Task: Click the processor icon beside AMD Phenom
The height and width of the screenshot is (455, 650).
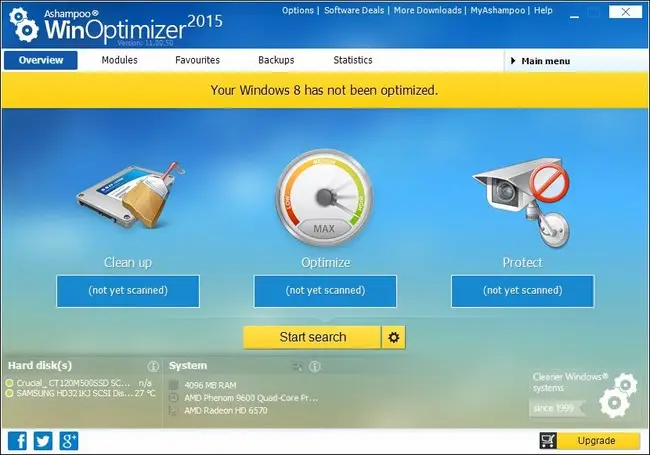Action: [x=174, y=398]
